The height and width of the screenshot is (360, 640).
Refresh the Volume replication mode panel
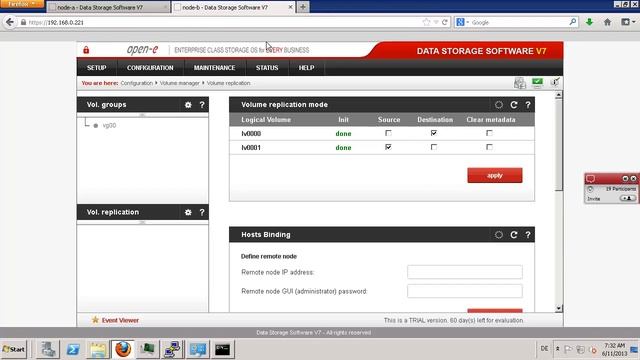pyautogui.click(x=513, y=105)
